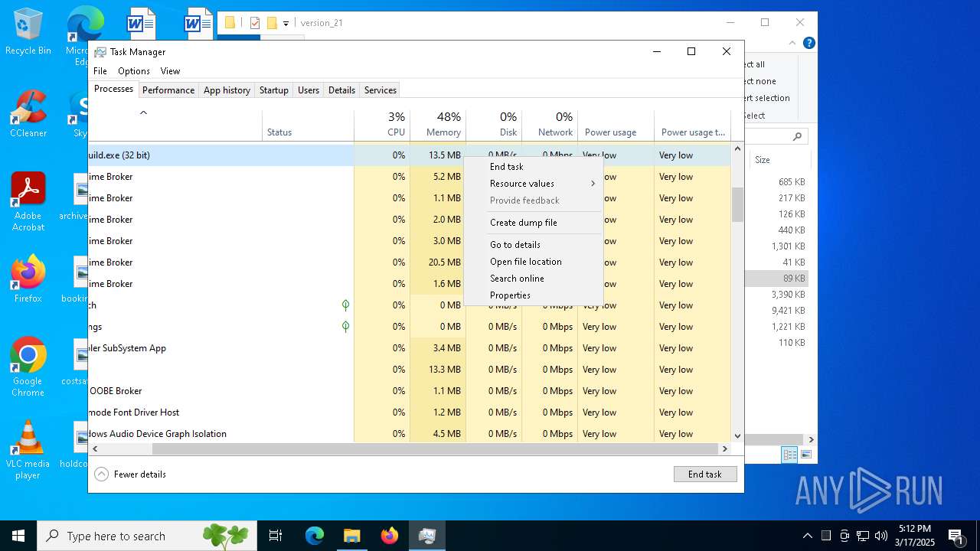Open Properties from the context menu
The width and height of the screenshot is (980, 551).
(x=534, y=295)
